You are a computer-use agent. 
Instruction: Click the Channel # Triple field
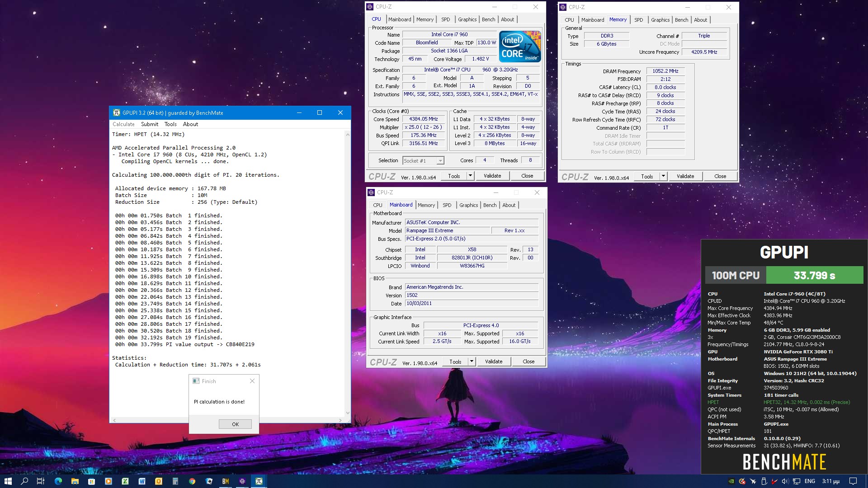pos(704,36)
